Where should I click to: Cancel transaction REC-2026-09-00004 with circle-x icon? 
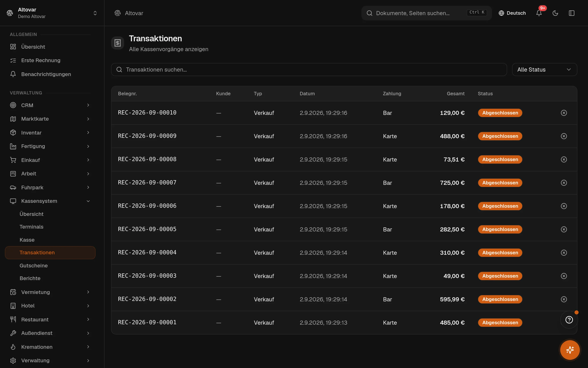pos(564,253)
